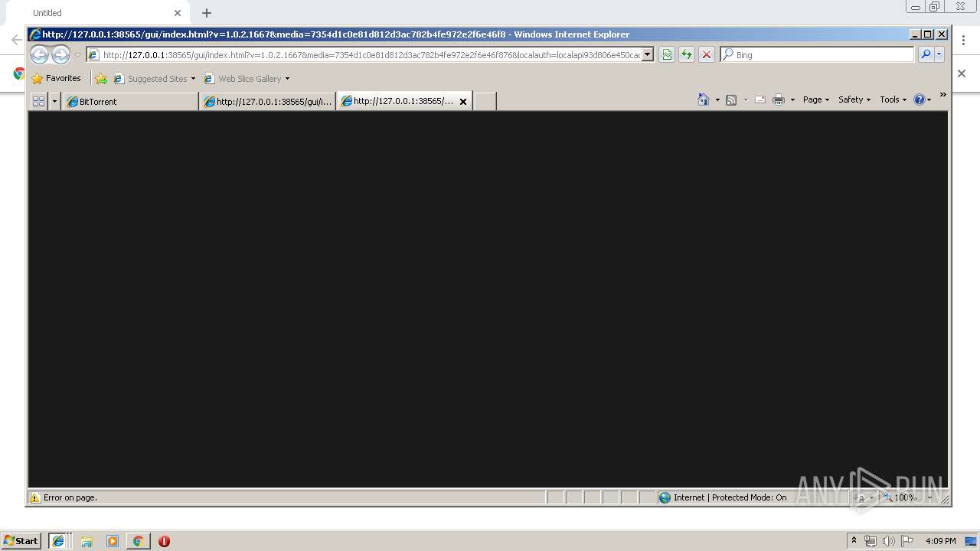
Task: Expand the address bar autocomplete dropdown
Action: pyautogui.click(x=648, y=55)
